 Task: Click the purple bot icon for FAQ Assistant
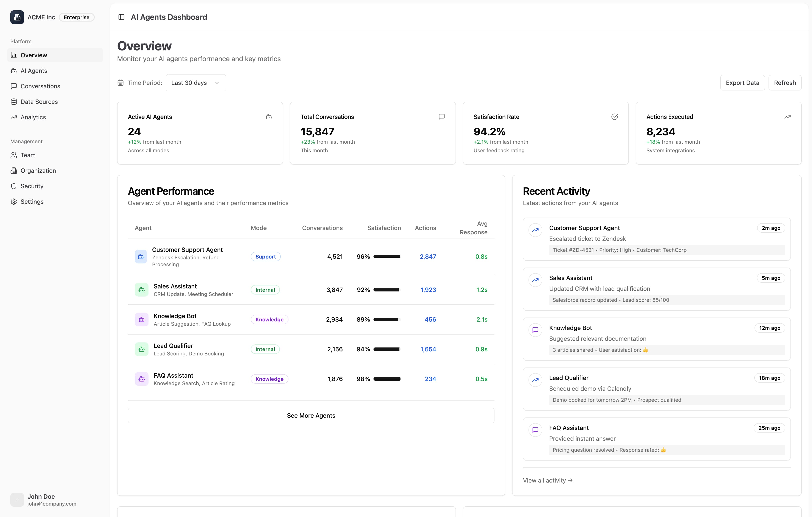142,379
